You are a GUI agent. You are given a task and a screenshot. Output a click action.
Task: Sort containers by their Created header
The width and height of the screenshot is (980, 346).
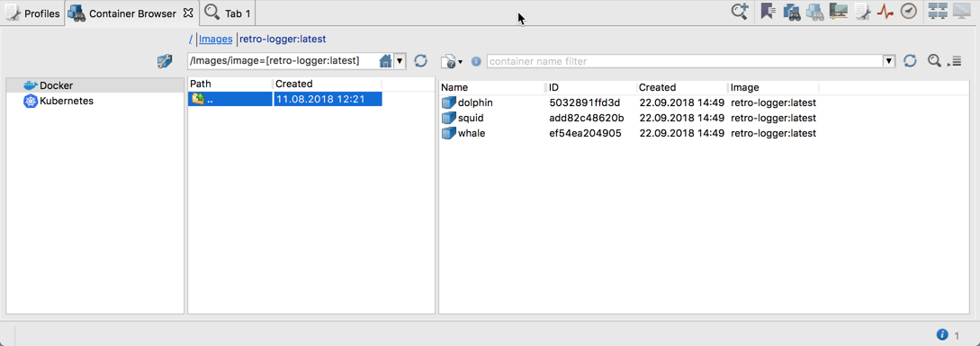click(682, 87)
